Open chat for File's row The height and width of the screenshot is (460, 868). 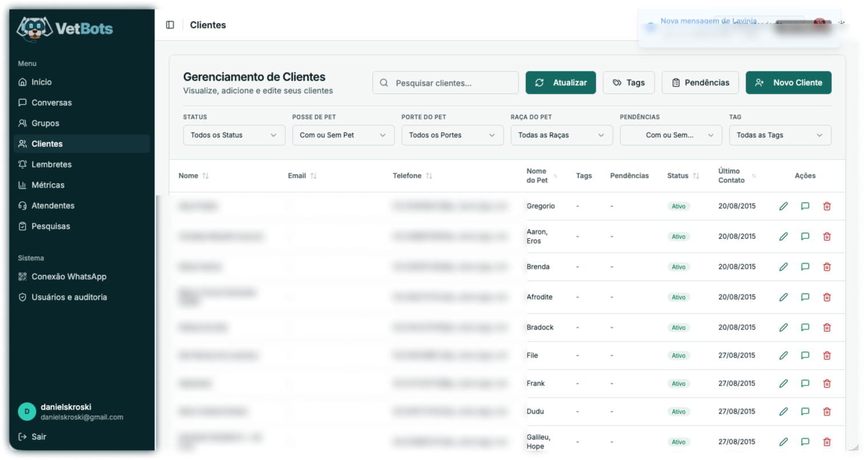[x=805, y=355]
